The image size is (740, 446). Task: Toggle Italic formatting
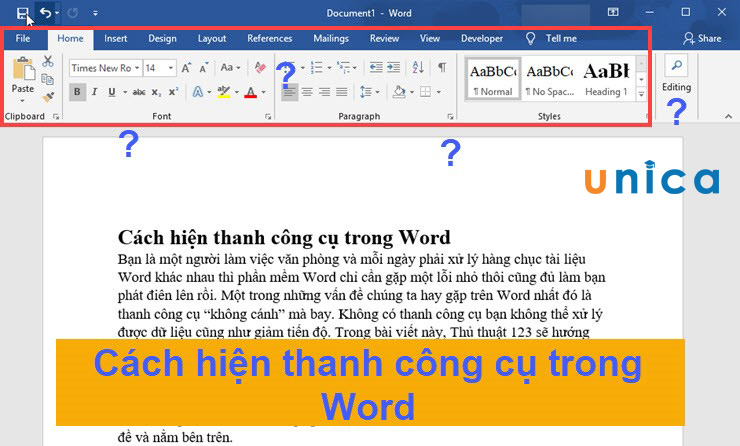(x=95, y=92)
